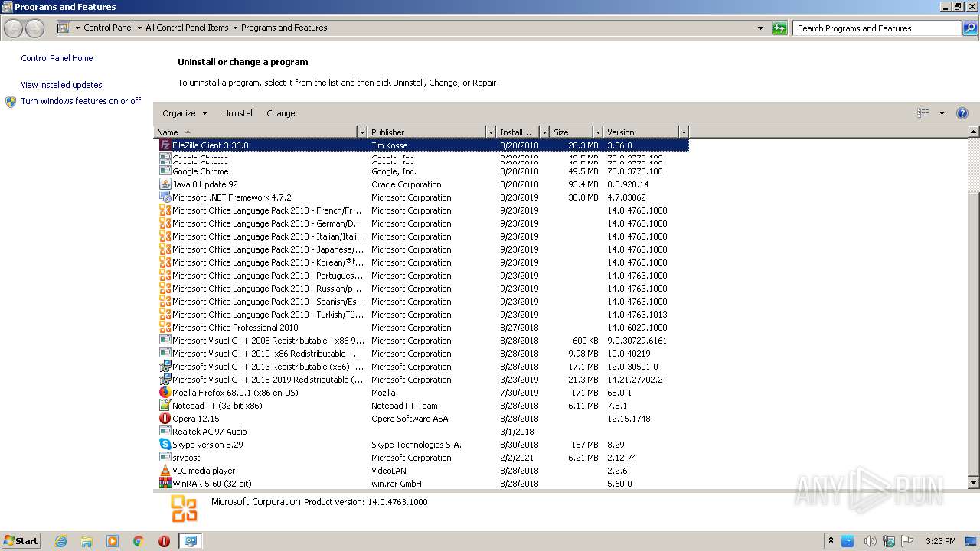The height and width of the screenshot is (551, 980).
Task: Click the search magnifier icon
Action: 969,28
